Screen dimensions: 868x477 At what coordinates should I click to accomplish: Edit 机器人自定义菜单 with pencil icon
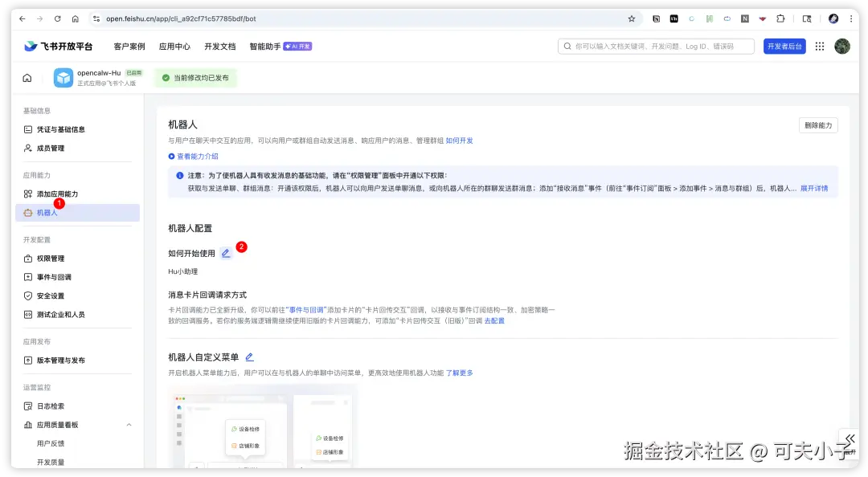[249, 357]
